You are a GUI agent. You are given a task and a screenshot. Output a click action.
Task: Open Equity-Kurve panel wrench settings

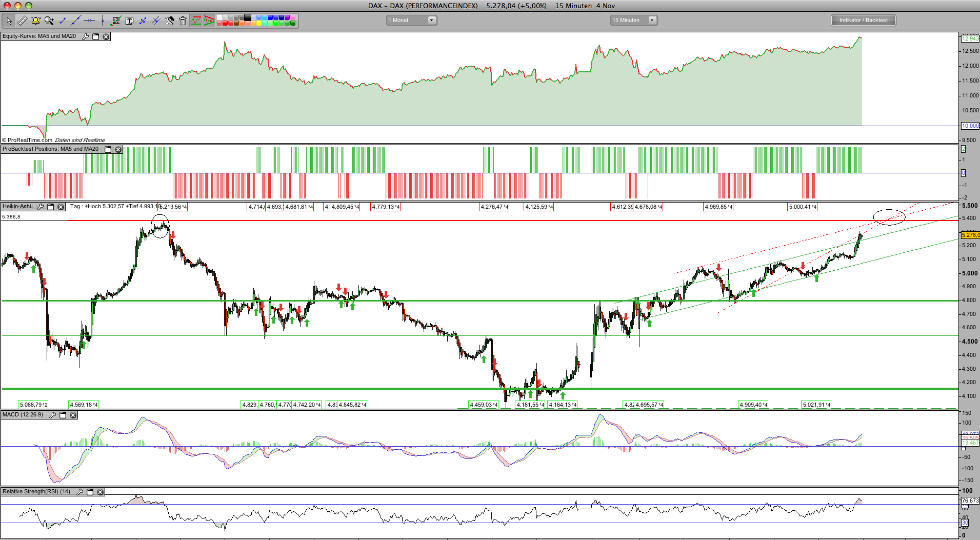click(x=86, y=36)
